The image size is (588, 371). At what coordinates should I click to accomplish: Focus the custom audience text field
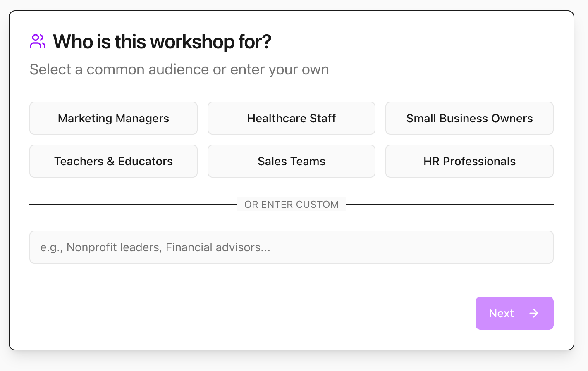(x=291, y=247)
